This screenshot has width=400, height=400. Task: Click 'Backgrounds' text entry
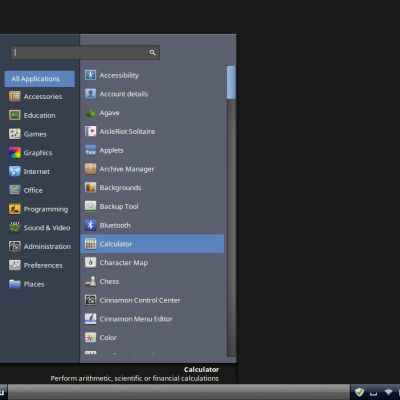point(120,188)
